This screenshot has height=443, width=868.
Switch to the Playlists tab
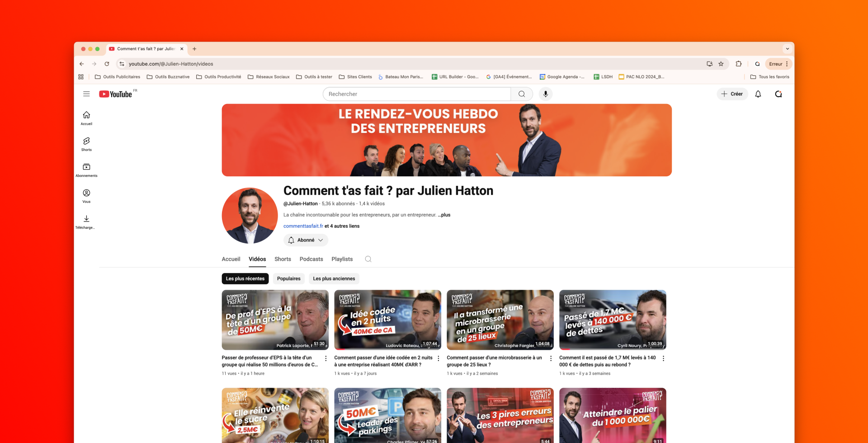(x=342, y=259)
